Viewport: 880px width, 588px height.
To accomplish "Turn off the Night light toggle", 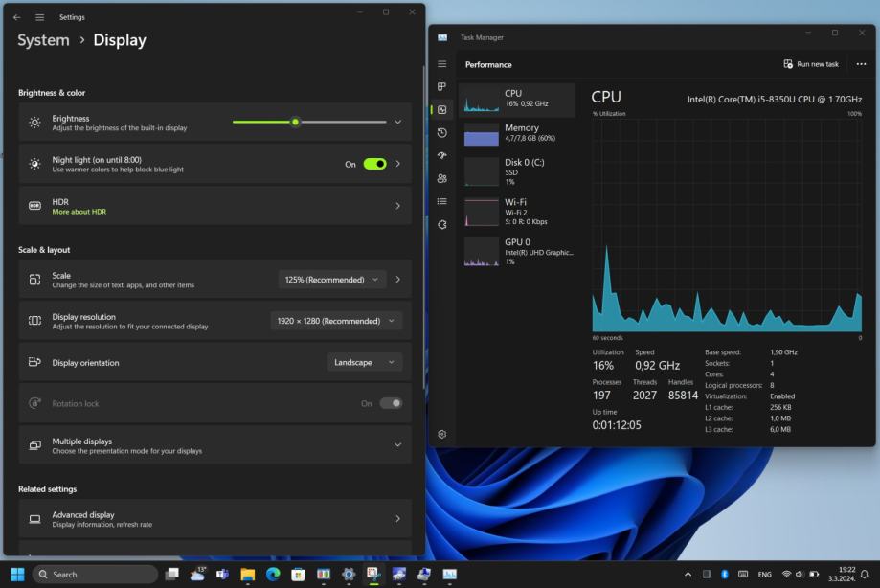I will click(x=374, y=164).
